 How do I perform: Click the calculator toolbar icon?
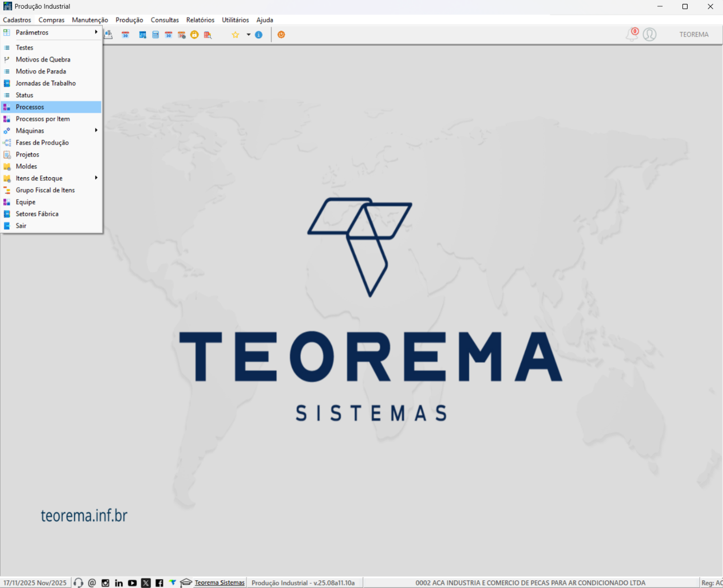(156, 35)
